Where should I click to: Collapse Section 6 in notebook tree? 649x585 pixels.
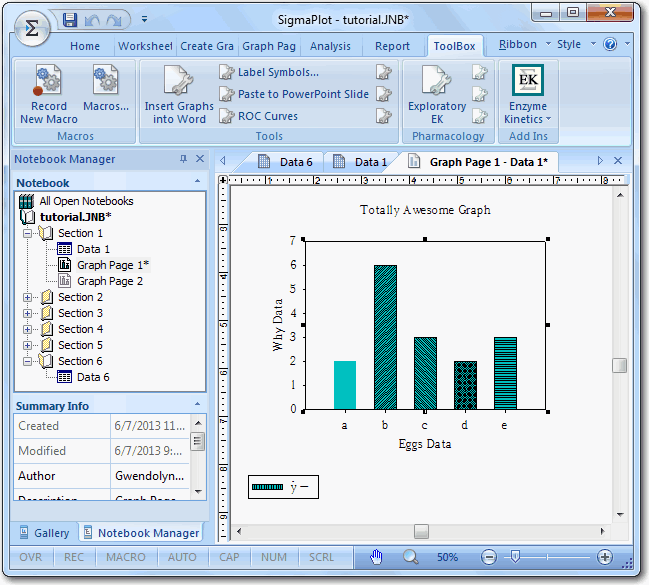(x=27, y=361)
